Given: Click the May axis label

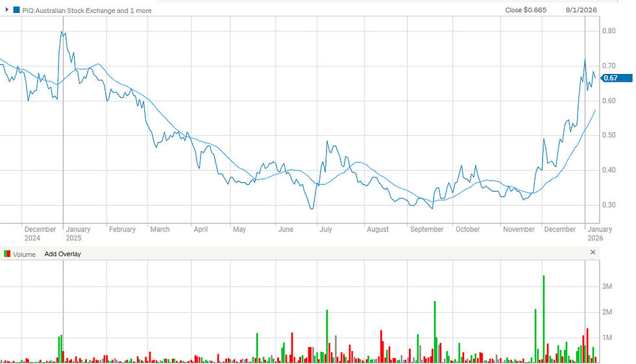Looking at the screenshot, I should tap(239, 230).
